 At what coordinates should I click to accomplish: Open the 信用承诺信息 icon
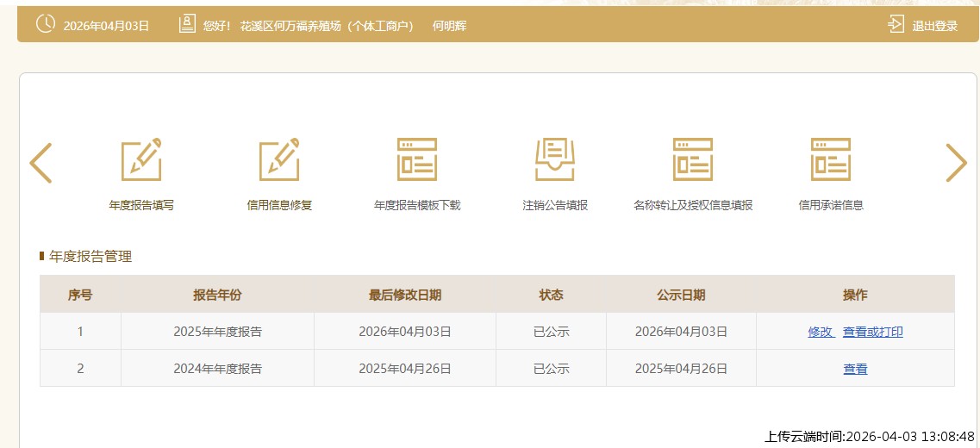[x=831, y=159]
